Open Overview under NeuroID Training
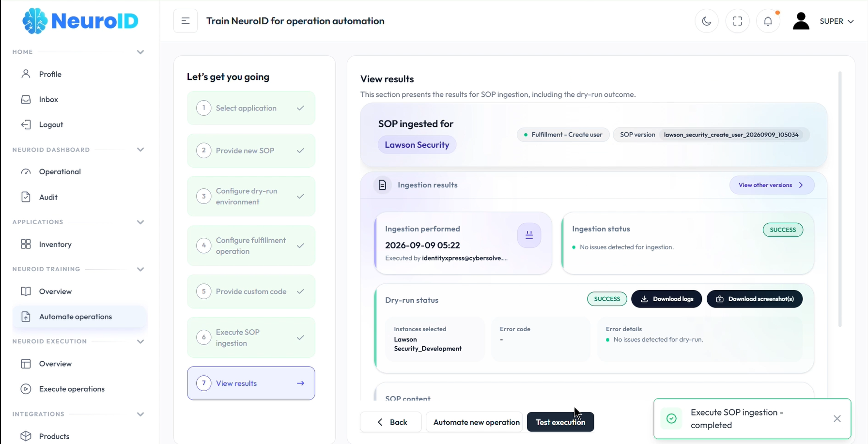Viewport: 868px width, 444px height. [x=80, y=291]
